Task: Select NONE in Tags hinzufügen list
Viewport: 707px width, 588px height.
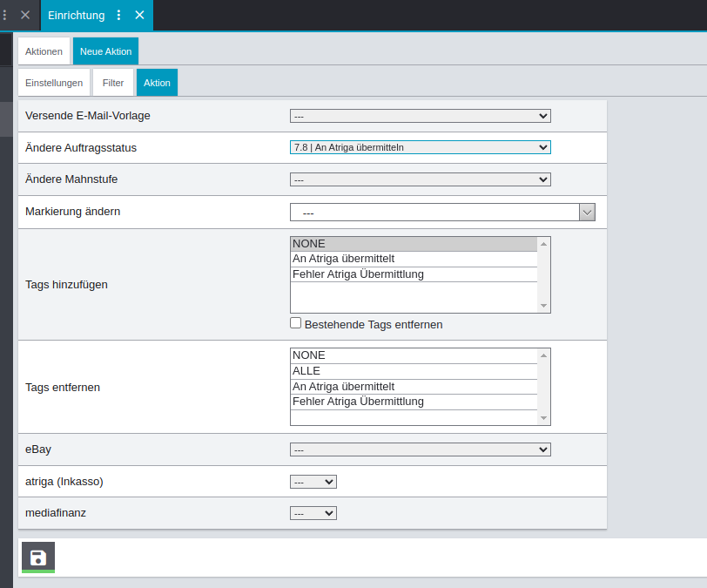Action: pyautogui.click(x=414, y=244)
